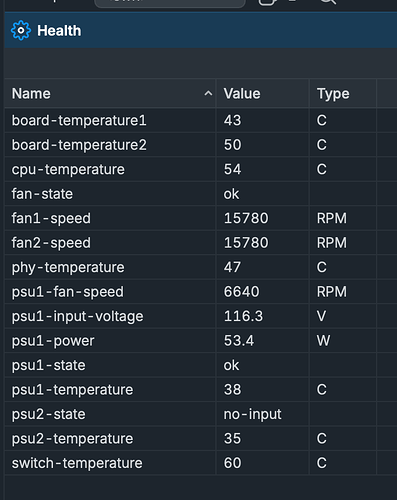This screenshot has width=397, height=500.
Task: Click the value 47 for phy-temperature
Action: pos(232,267)
